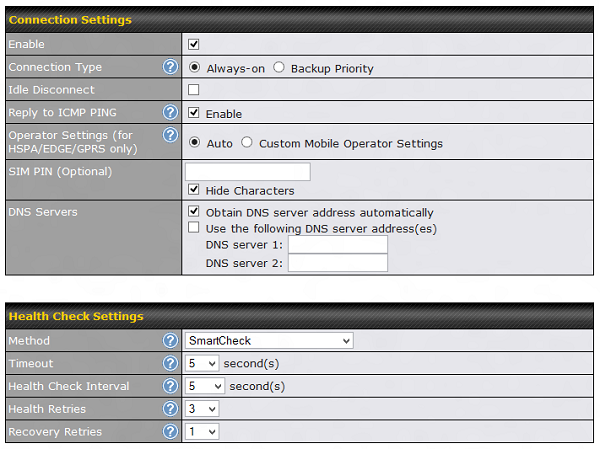Focus the DNS server 1 field
Screen dimensions: 600x449
[x=337, y=245]
